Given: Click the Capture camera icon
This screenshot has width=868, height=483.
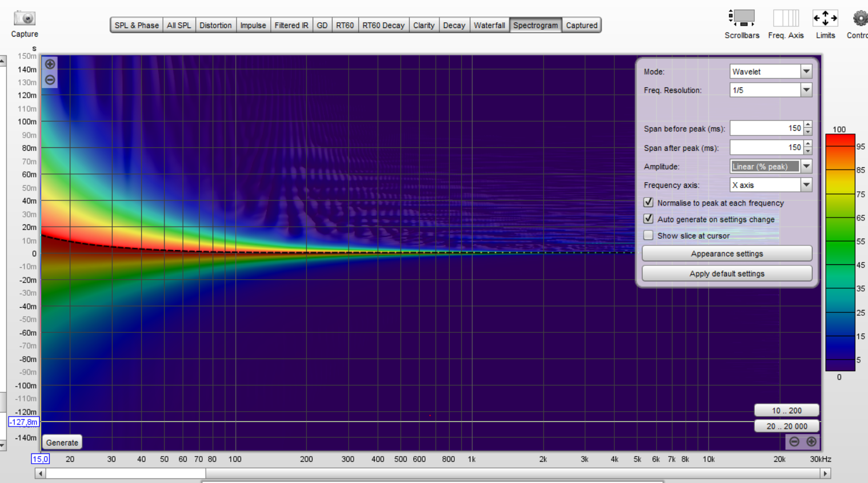Looking at the screenshot, I should pos(25,18).
